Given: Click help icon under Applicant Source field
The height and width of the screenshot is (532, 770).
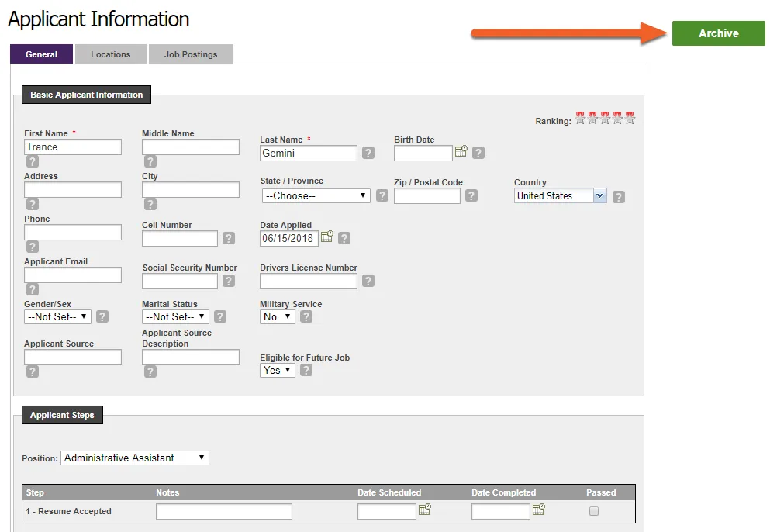Looking at the screenshot, I should 33,371.
